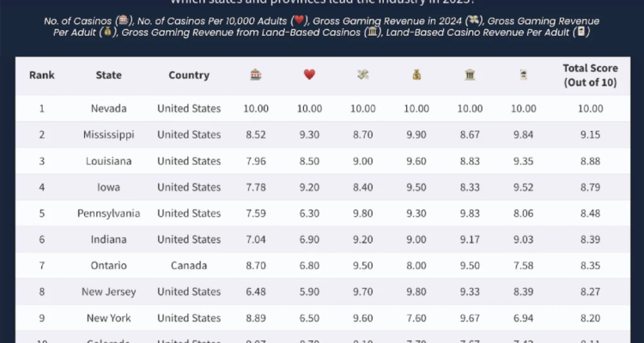644x343 pixels.
Task: Click Ontario in the State column
Action: pyautogui.click(x=108, y=266)
